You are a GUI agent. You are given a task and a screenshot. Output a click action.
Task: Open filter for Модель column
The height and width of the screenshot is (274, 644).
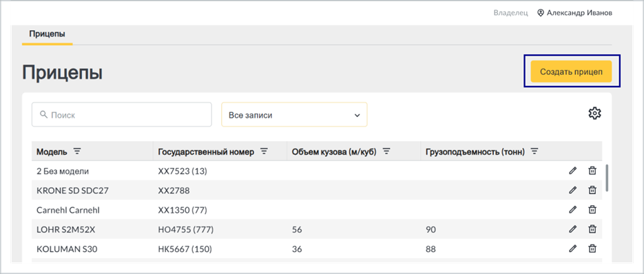(77, 151)
